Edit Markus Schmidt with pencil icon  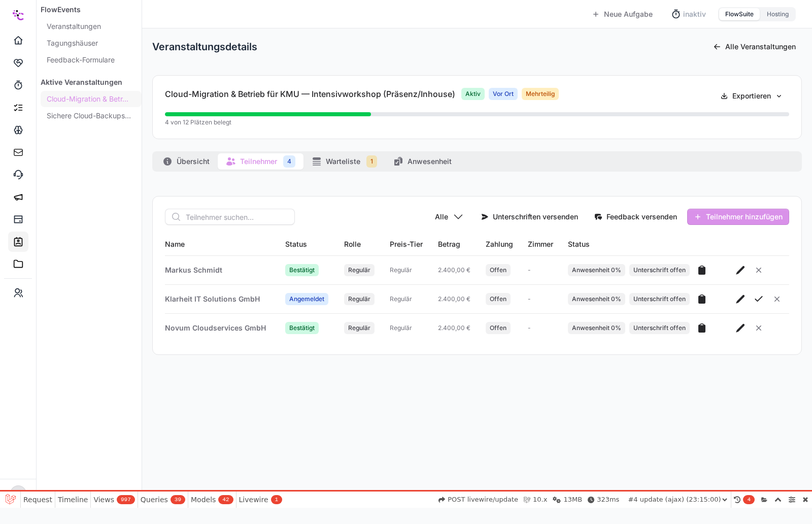[740, 270]
